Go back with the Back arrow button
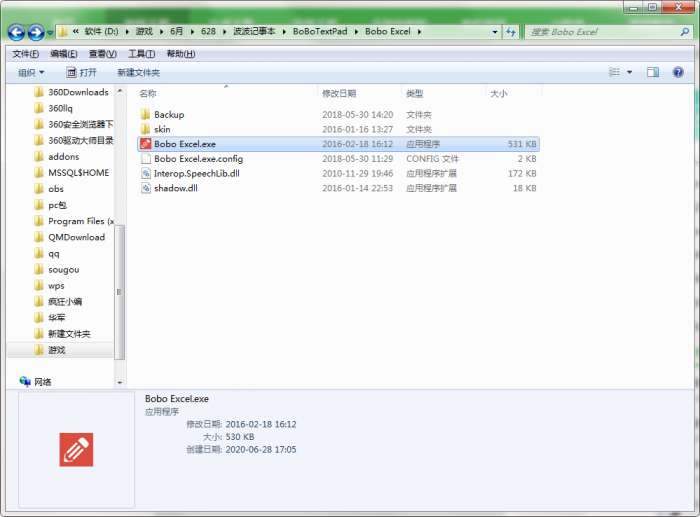The width and height of the screenshot is (700, 517). click(x=16, y=32)
